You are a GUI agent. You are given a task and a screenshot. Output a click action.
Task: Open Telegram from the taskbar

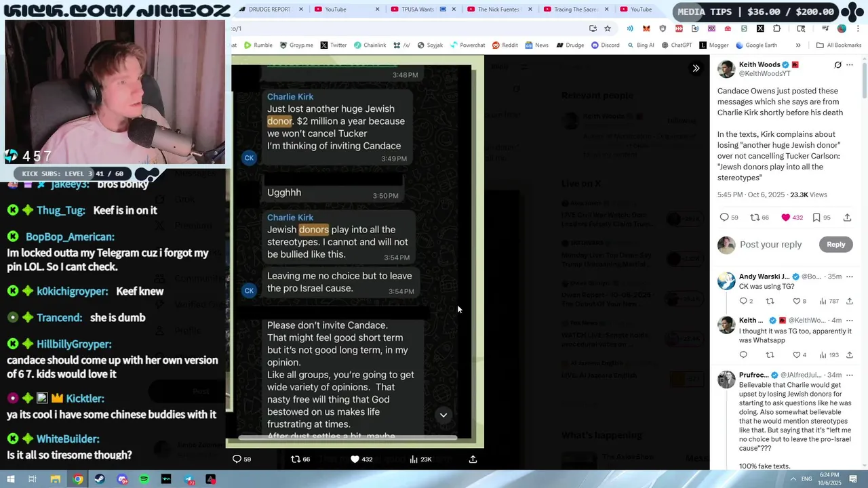coord(189,479)
